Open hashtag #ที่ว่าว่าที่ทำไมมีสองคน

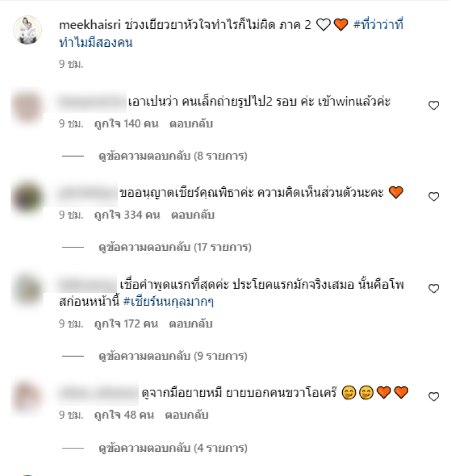(x=231, y=33)
